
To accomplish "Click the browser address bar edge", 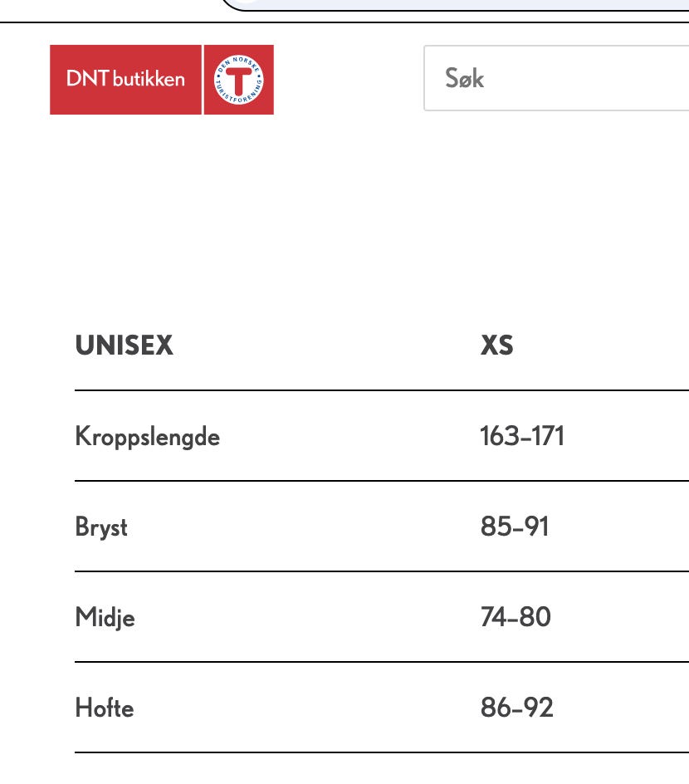I will [455, 5].
